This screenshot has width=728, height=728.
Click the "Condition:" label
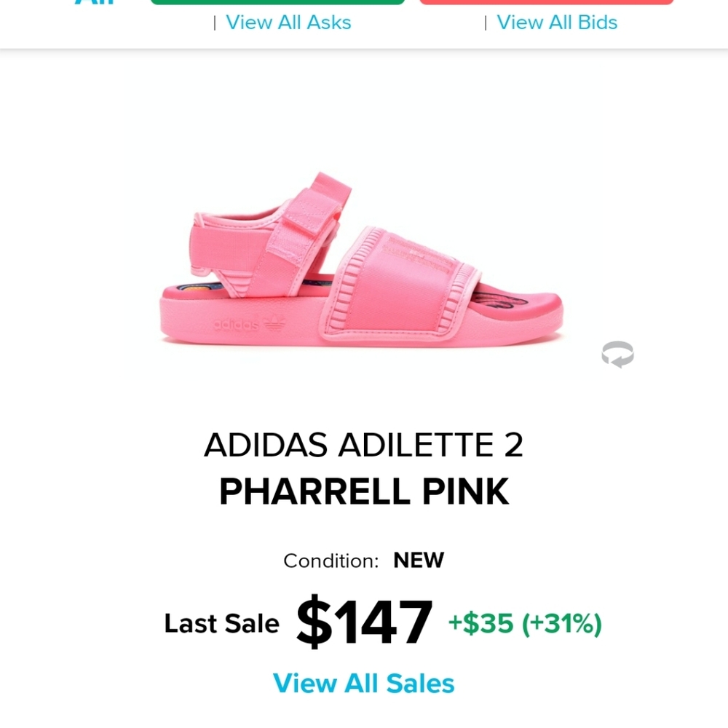tap(333, 561)
